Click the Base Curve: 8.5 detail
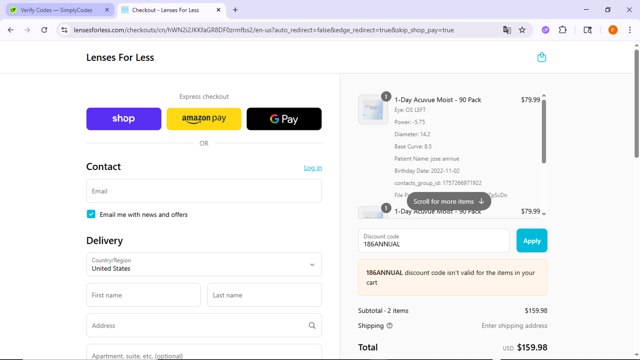The image size is (640, 360). 413,147
